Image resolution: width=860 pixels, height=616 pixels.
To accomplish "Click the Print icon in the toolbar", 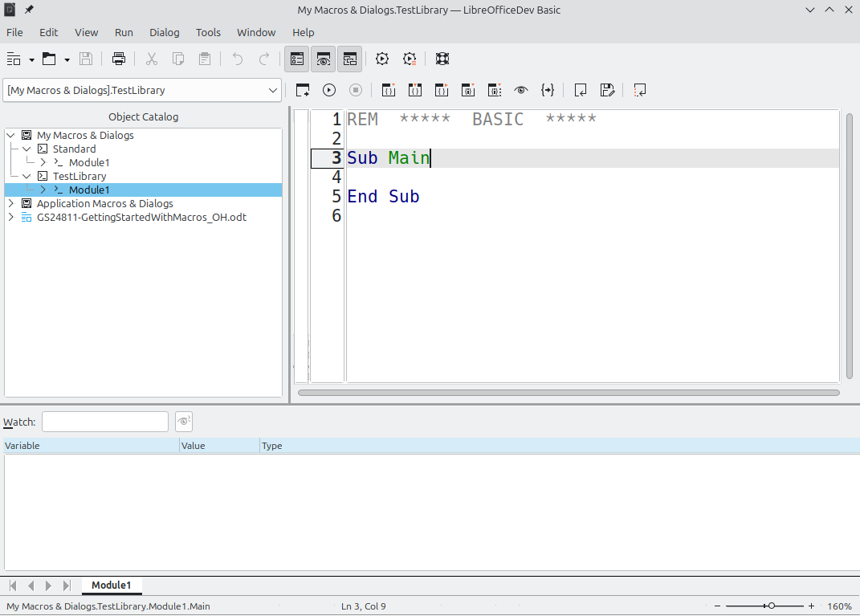I will tap(118, 59).
